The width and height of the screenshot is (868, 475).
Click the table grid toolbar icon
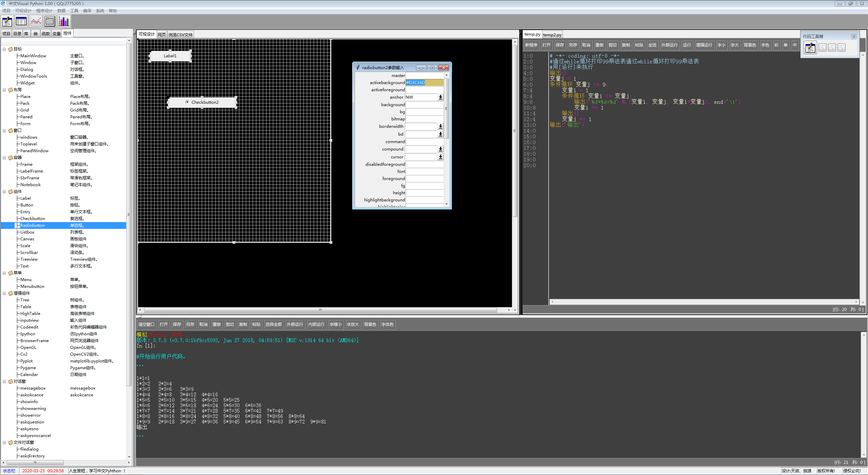pos(21,22)
